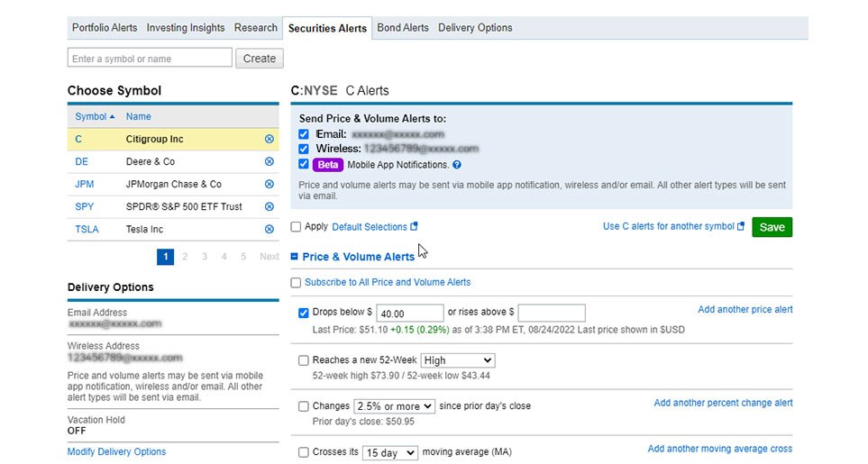Remove Tesla Inc using its X icon
The width and height of the screenshot is (868, 464).
coord(269,230)
